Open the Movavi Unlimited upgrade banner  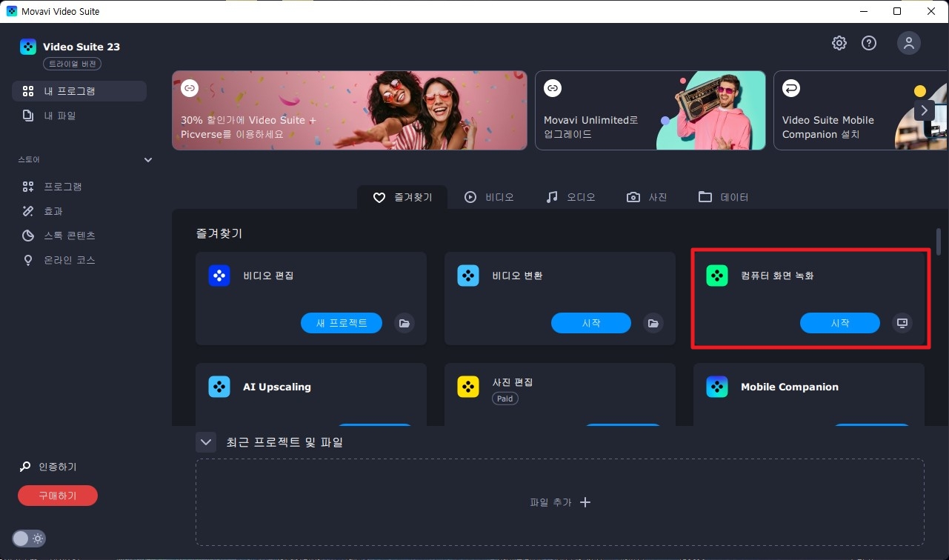pyautogui.click(x=650, y=110)
